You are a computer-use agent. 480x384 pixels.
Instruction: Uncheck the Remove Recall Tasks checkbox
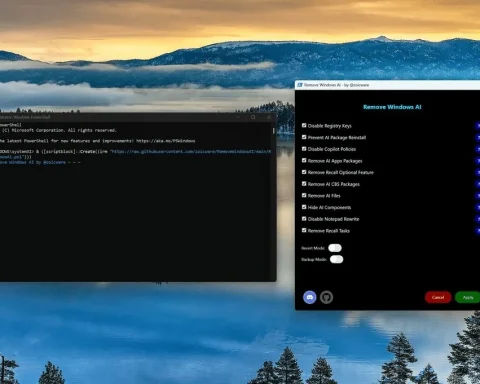coord(304,230)
